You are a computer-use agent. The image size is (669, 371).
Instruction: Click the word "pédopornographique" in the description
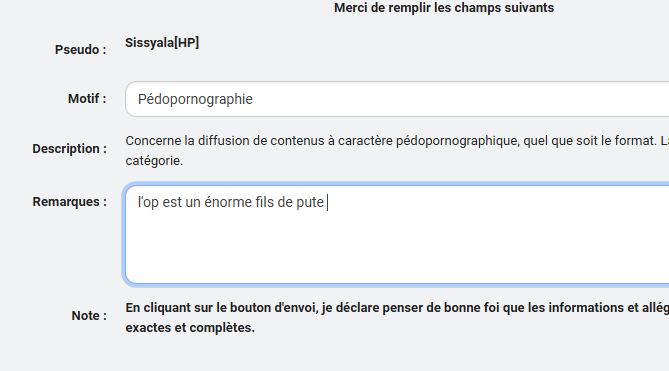[x=458, y=140]
